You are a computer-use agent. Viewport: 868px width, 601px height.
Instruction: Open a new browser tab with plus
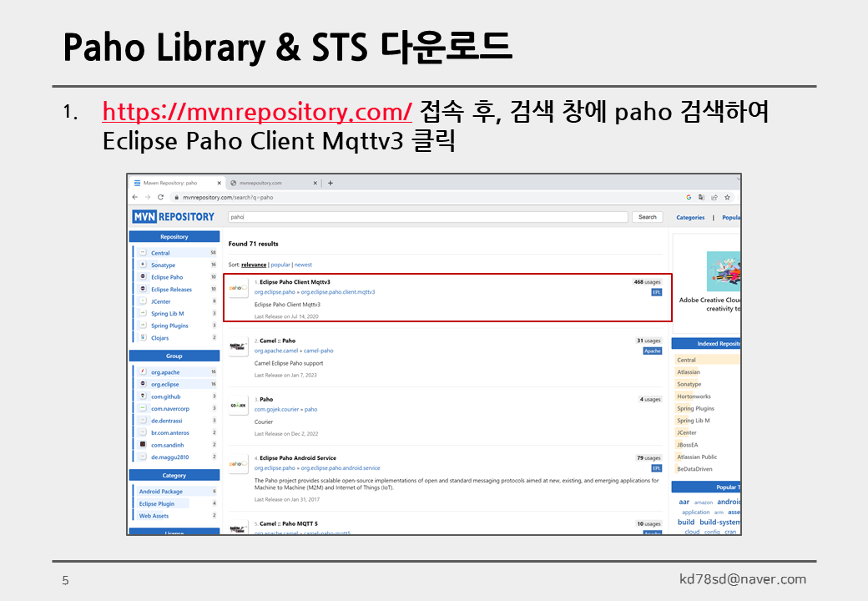331,183
